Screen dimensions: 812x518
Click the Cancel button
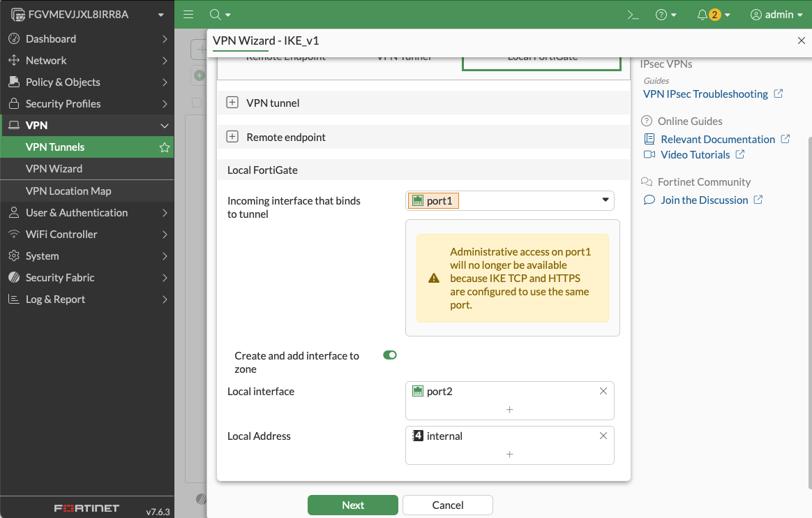(x=447, y=505)
